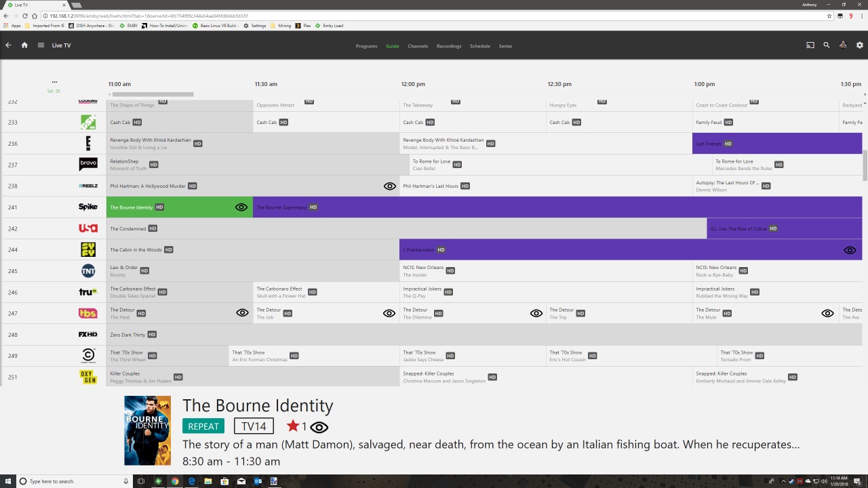This screenshot has height=488, width=868.
Task: Open the date options ellipsis above Sat 20
Action: [x=54, y=81]
